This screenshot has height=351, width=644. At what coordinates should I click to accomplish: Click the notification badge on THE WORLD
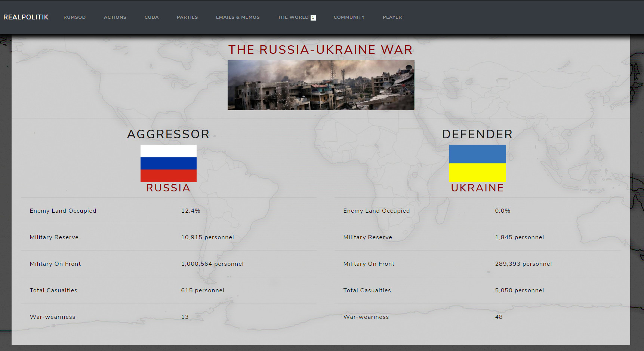pos(313,17)
